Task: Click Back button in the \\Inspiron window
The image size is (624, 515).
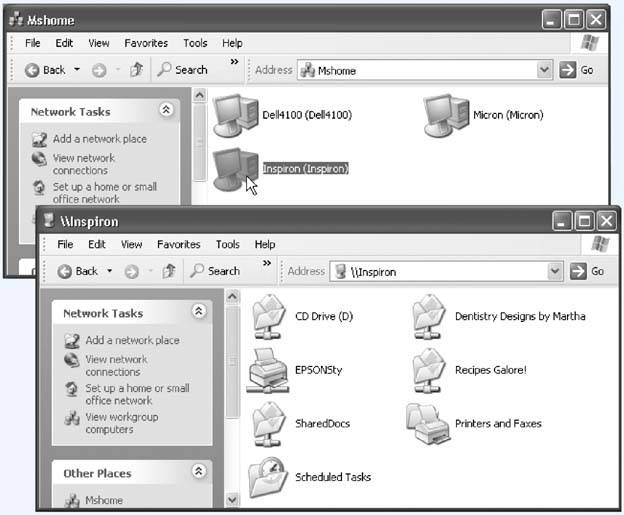Action: 78,271
